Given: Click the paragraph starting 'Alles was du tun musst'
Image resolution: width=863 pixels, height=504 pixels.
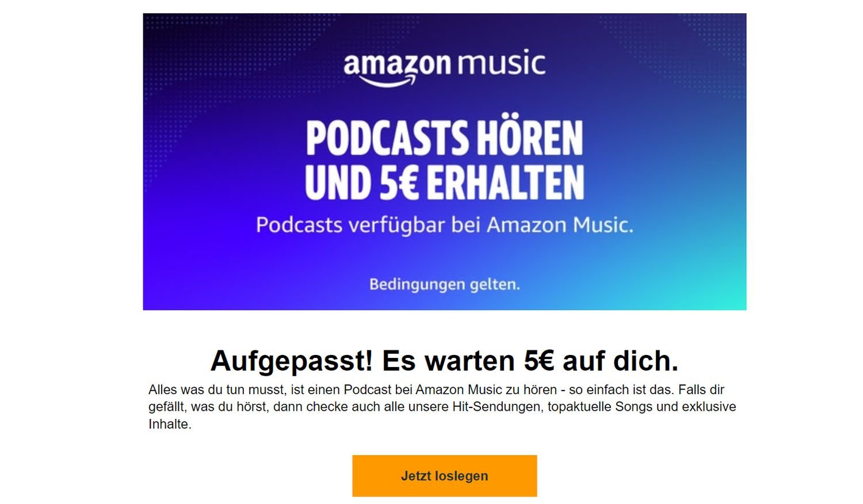Looking at the screenshot, I should click(x=442, y=407).
